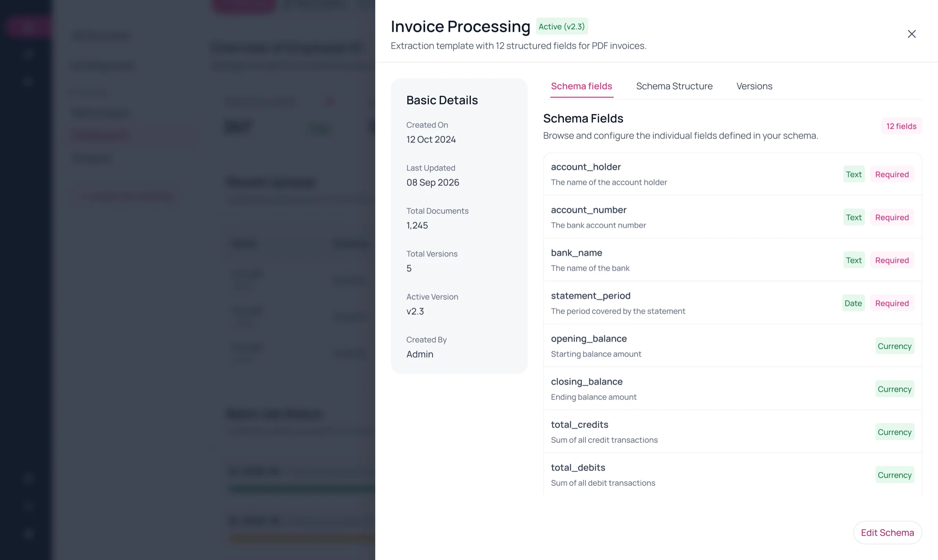Click the Edit Schema button
This screenshot has width=938, height=560.
pos(887,533)
